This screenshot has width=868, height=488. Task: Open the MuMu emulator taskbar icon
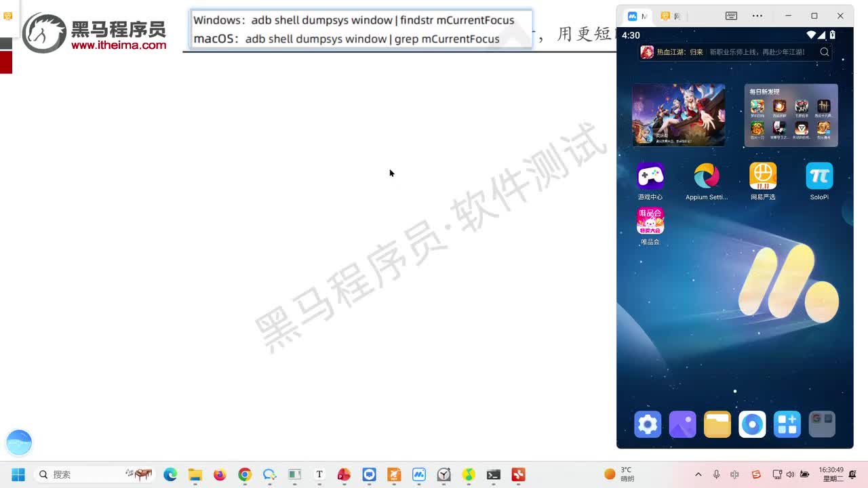418,474
